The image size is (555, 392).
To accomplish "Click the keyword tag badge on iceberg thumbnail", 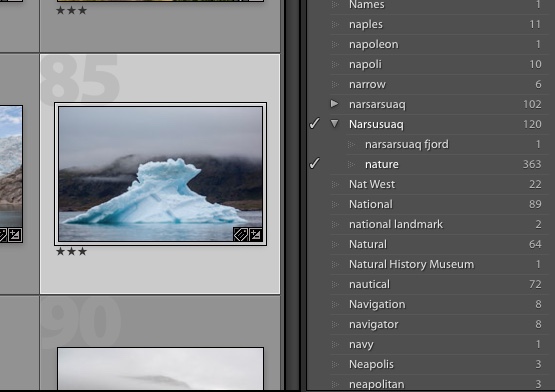I will coord(241,235).
